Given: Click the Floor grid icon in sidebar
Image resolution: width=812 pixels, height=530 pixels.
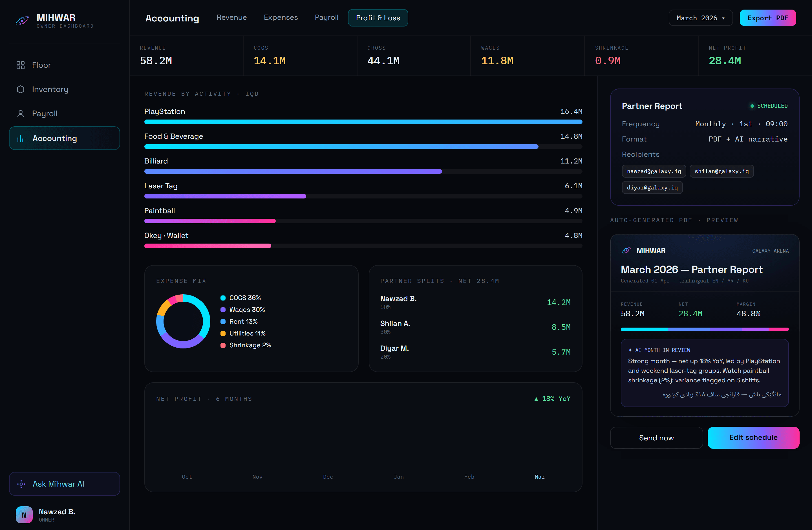Looking at the screenshot, I should pos(21,65).
